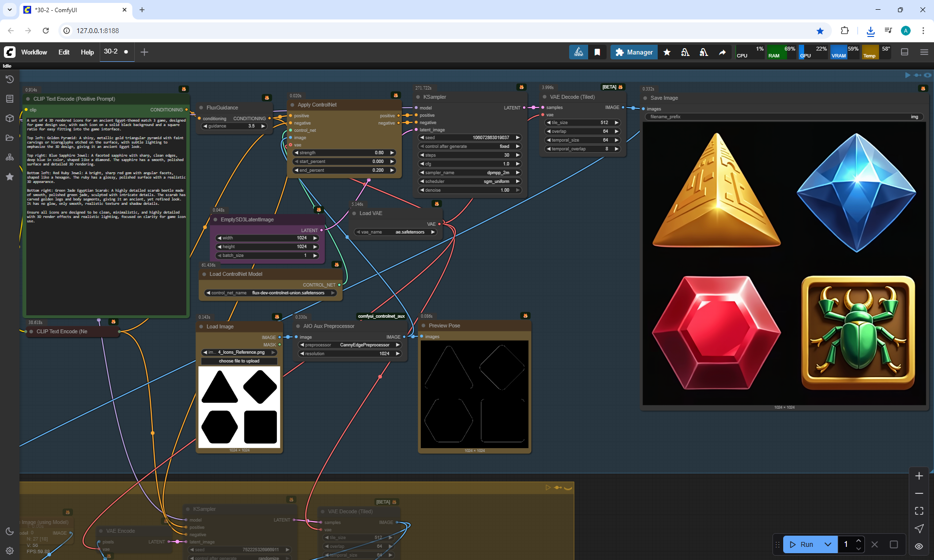Open the queue history sidebar icon
The height and width of the screenshot is (560, 934).
click(x=9, y=79)
